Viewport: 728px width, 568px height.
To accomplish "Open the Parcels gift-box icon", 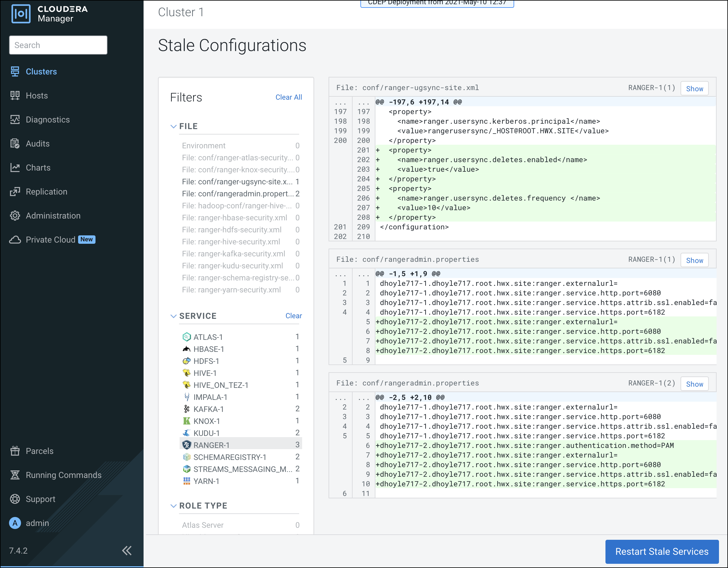I will pos(15,451).
